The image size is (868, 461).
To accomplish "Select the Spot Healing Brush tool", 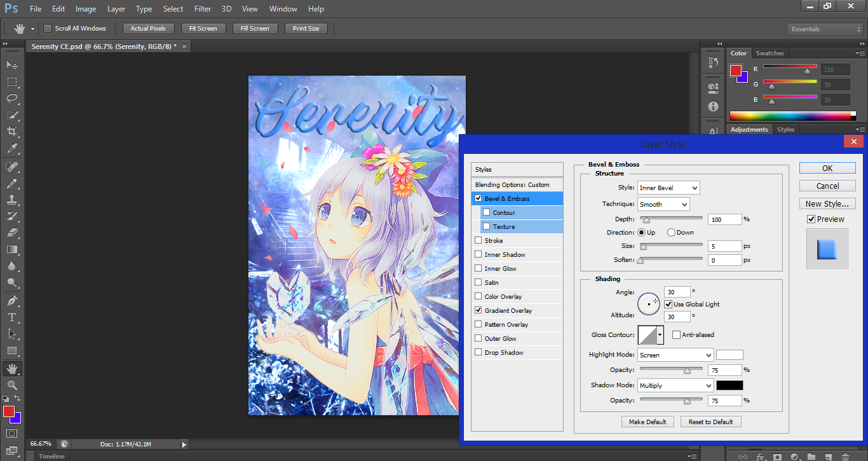I will click(12, 167).
